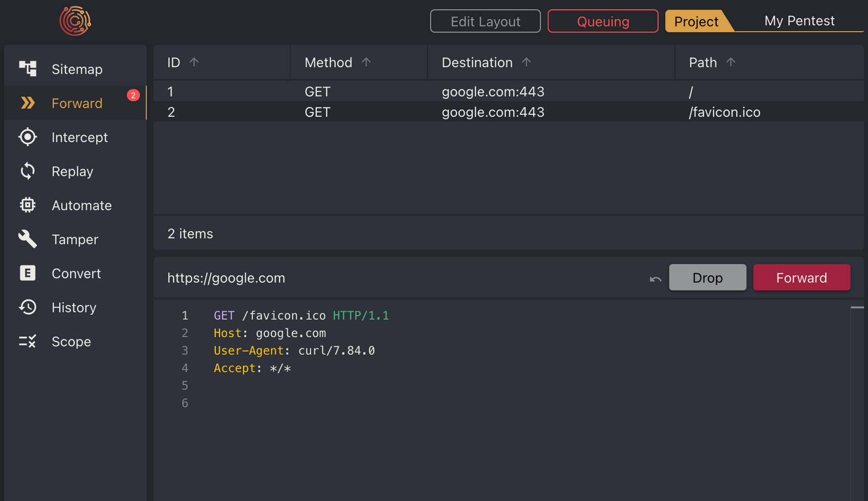Sort requests by ID column arrow
This screenshot has height=501, width=868.
coord(194,62)
